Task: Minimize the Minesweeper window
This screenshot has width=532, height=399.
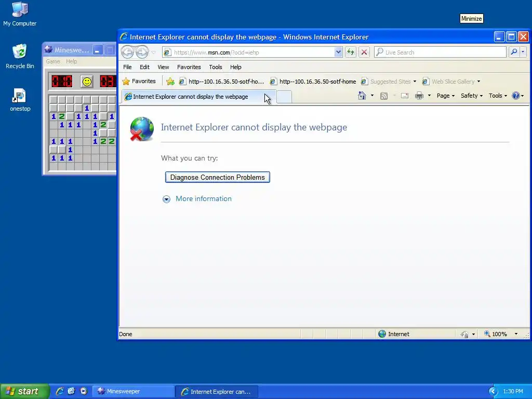Action: (x=98, y=50)
